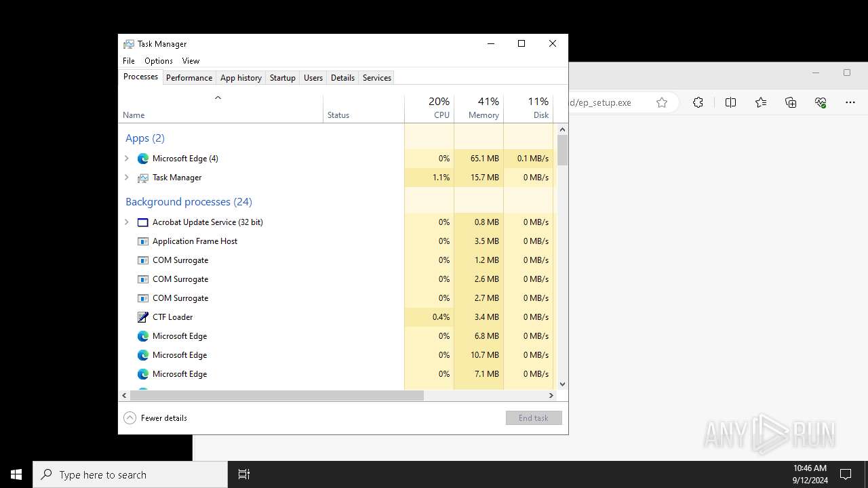Click the horizontal scrollbar thumb
This screenshot has width=868, height=488.
[x=277, y=395]
